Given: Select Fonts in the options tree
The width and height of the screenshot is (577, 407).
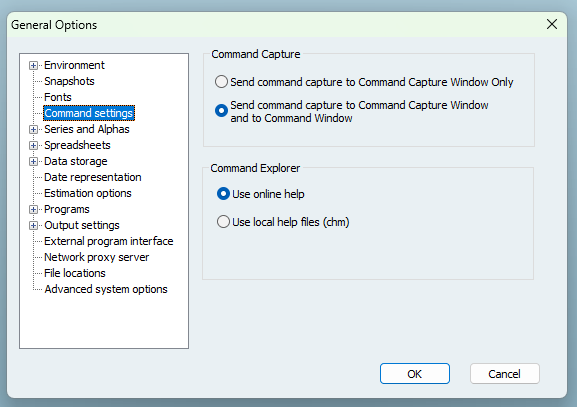Looking at the screenshot, I should (x=58, y=97).
